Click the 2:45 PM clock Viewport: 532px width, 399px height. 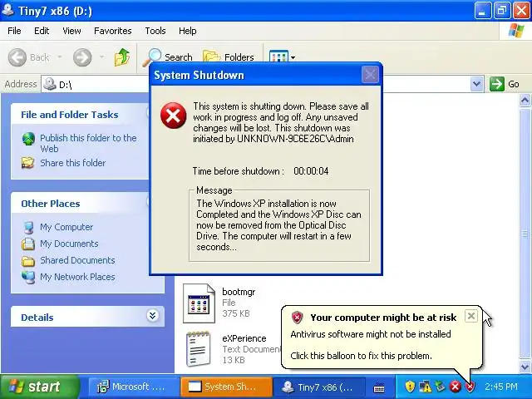pyautogui.click(x=501, y=387)
